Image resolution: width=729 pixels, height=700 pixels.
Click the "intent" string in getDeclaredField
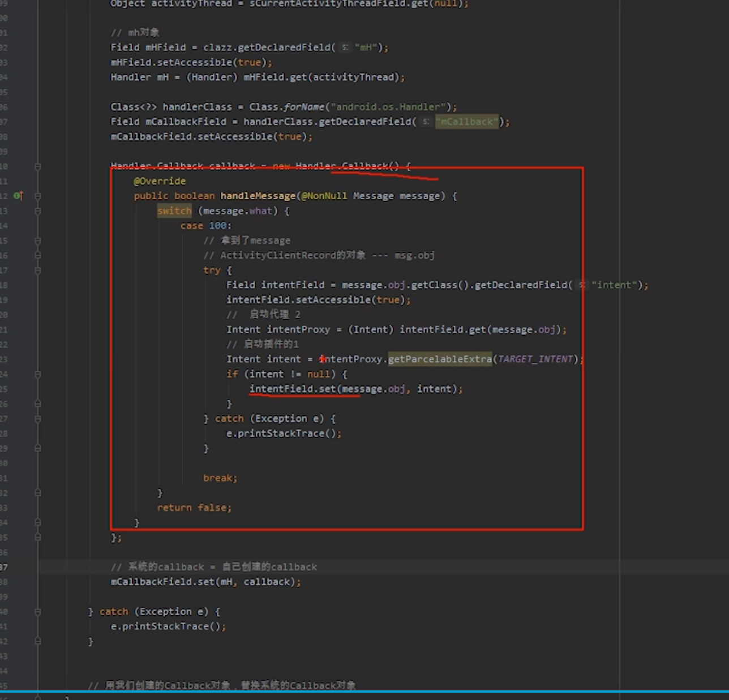coord(614,285)
